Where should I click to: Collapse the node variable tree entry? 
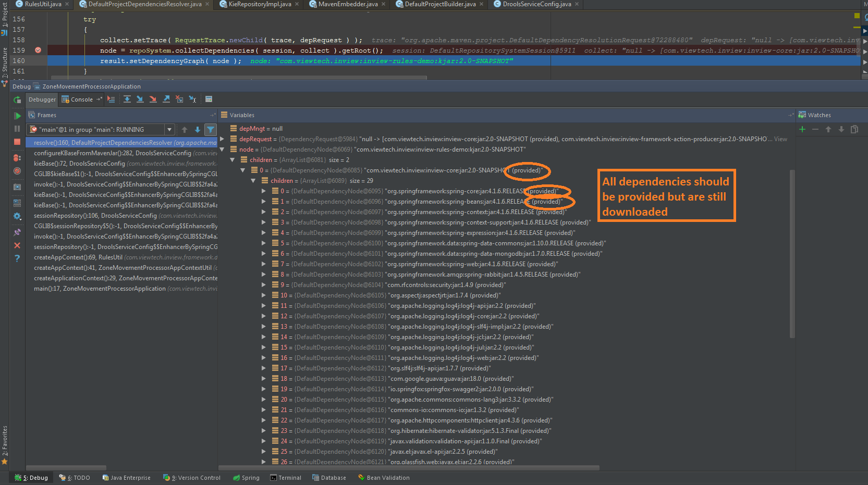pyautogui.click(x=222, y=150)
